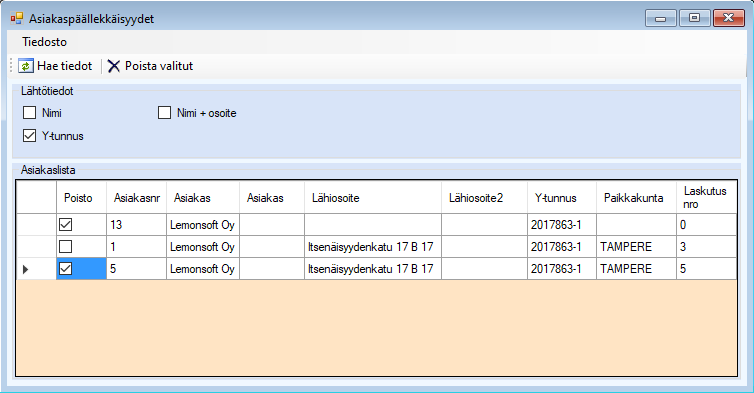Click the Lähiosoite2 column header

[x=484, y=198]
